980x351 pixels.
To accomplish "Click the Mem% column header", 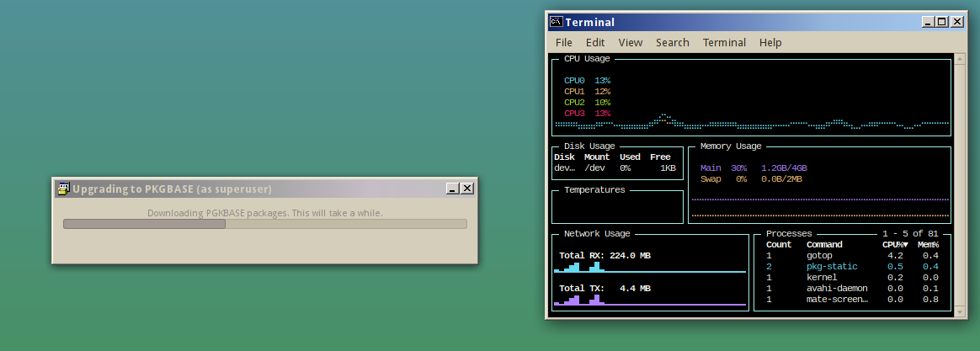I will click(x=928, y=245).
